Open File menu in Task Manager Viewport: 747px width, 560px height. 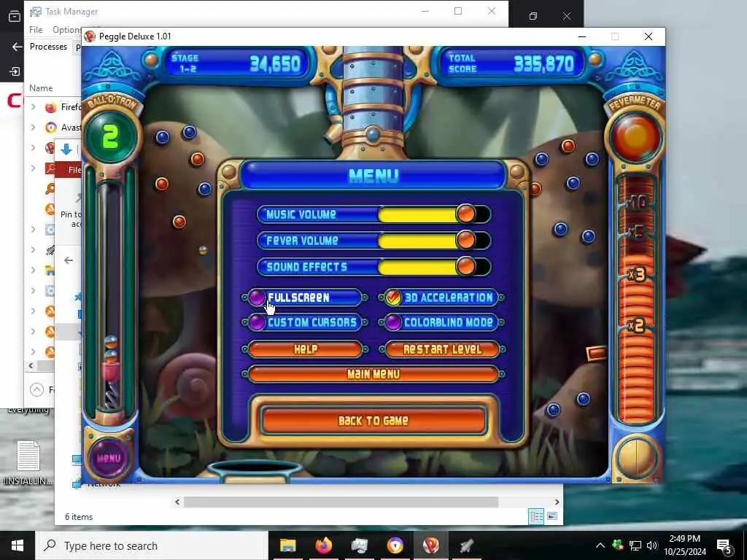(x=36, y=29)
